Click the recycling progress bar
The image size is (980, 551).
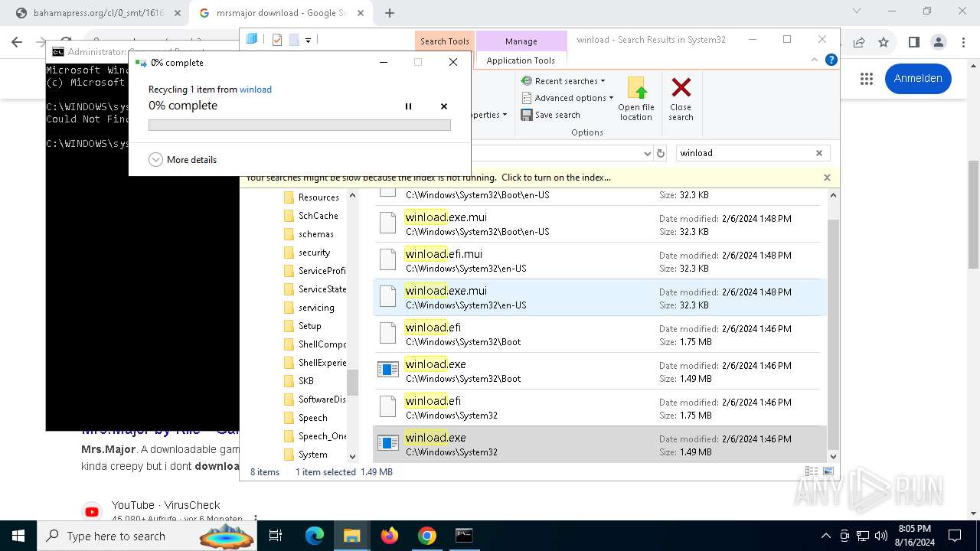pos(299,125)
